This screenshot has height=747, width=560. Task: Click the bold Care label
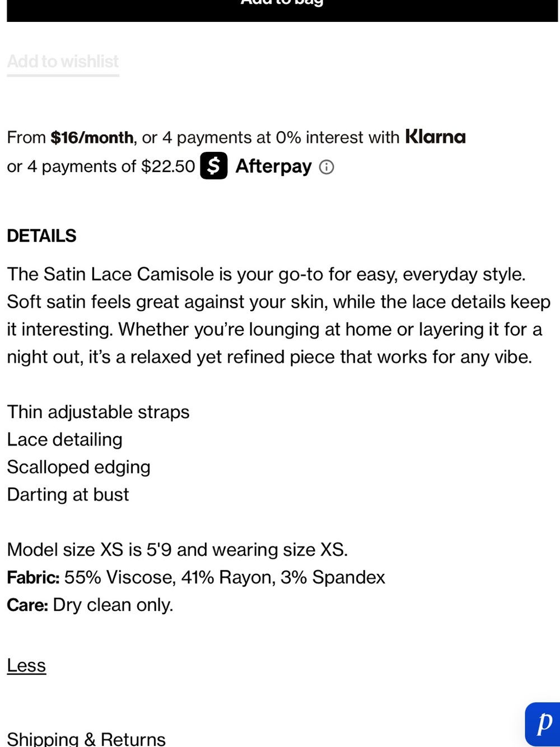pos(27,605)
